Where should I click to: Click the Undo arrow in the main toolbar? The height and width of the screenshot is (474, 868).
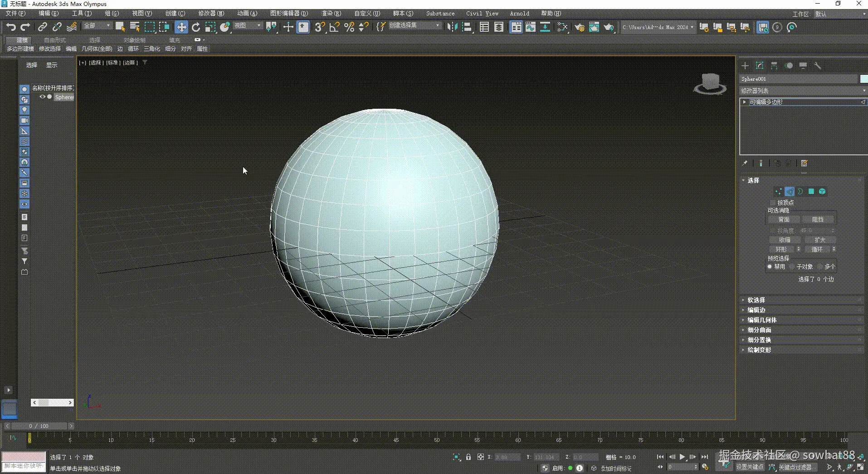[11, 27]
